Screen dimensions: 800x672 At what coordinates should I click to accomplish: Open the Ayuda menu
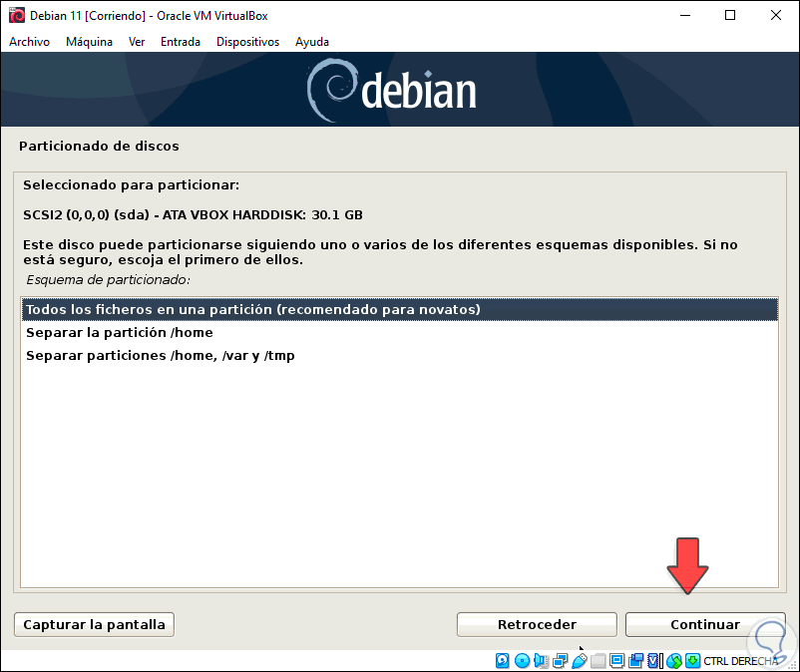click(312, 42)
